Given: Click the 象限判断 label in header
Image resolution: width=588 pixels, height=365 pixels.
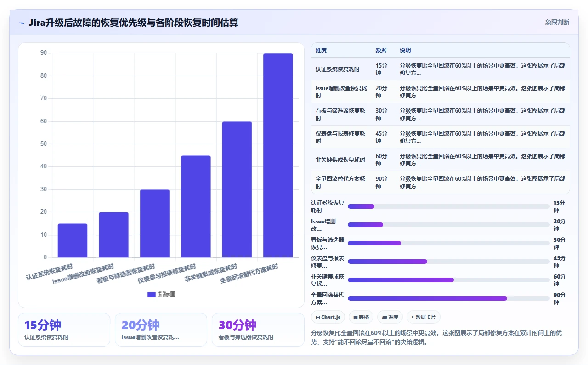Looking at the screenshot, I should click(557, 22).
